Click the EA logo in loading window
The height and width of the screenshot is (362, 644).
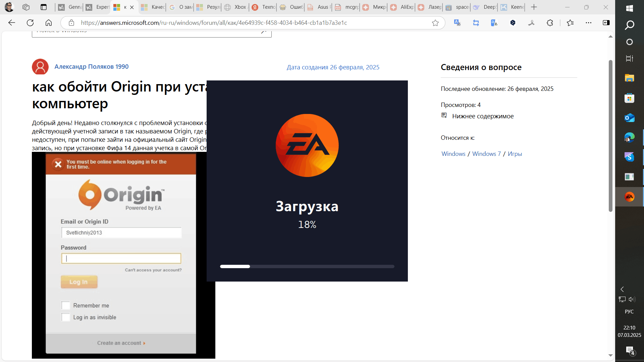pos(307,145)
